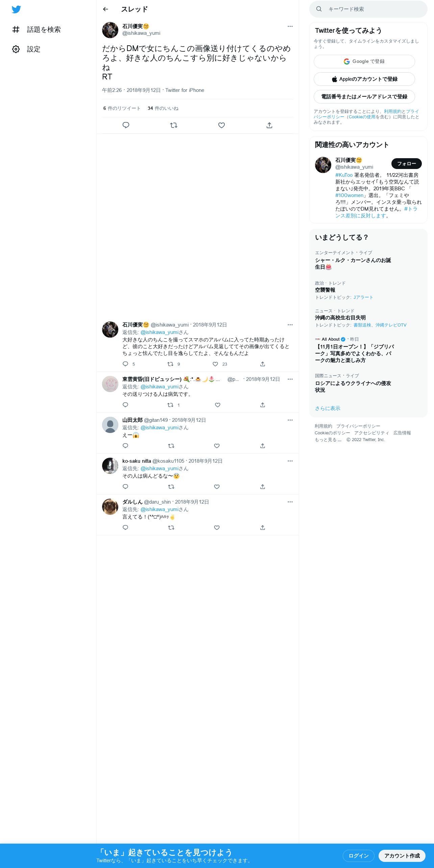Open 話題を検索 in the sidebar
Screen dimensions: 434x868
(x=37, y=30)
